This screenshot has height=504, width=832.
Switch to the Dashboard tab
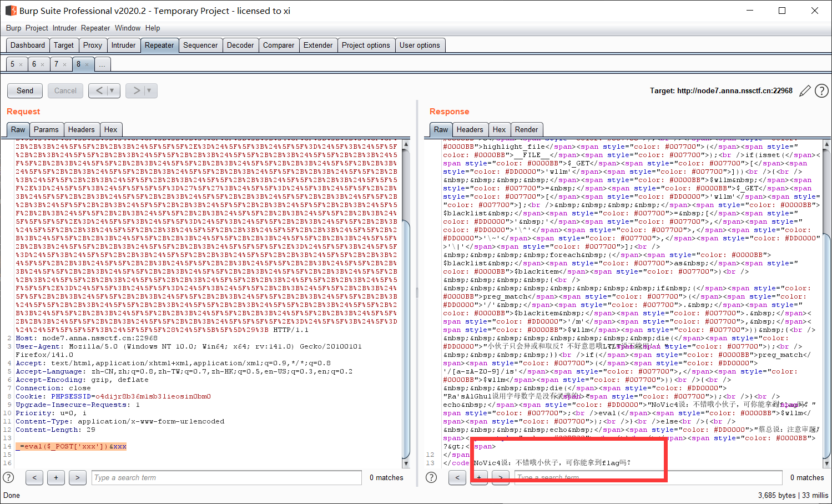point(28,46)
